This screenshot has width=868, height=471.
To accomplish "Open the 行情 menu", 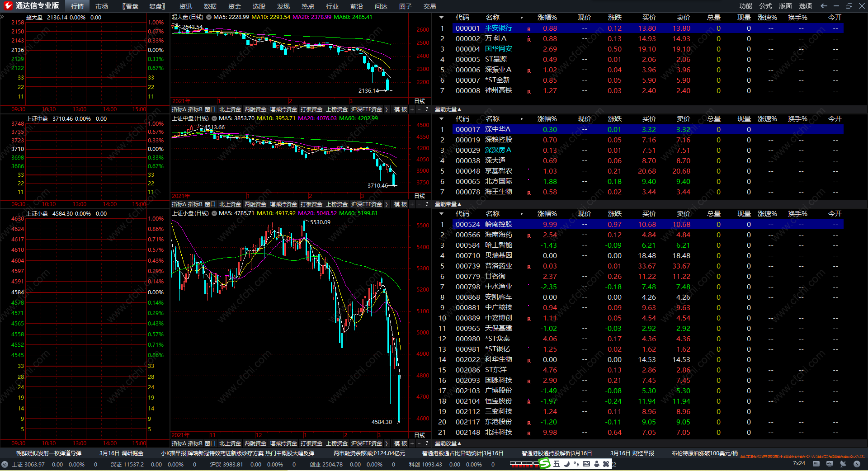I will pyautogui.click(x=77, y=6).
